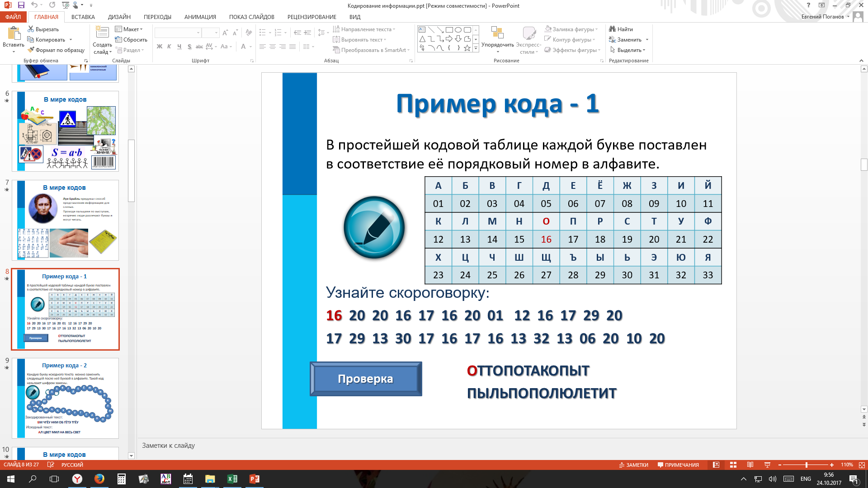Click Найти search binoculars
Viewport: 868px width, 488px height.
click(x=621, y=29)
